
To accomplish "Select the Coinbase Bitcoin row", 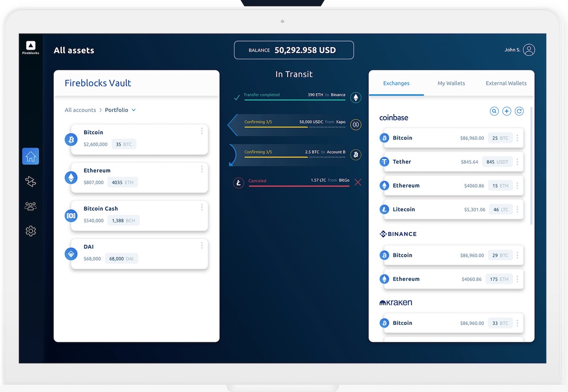I will [x=451, y=138].
